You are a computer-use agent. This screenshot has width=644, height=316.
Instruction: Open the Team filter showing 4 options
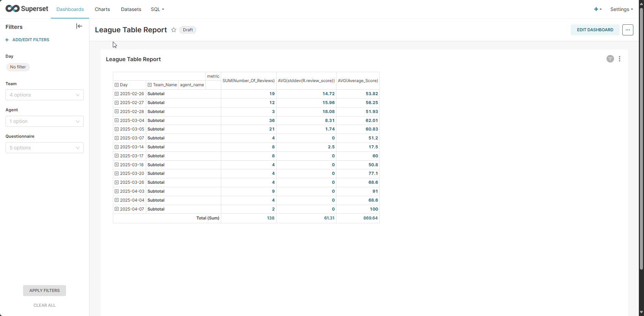click(44, 95)
